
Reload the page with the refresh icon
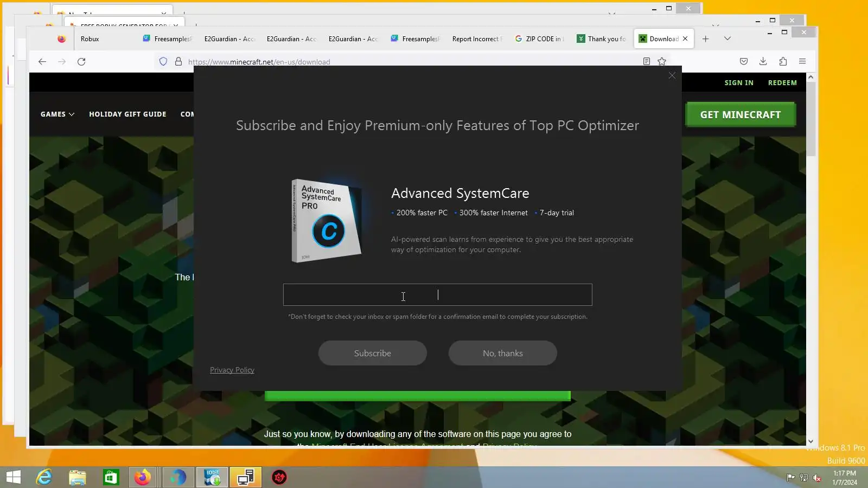[81, 62]
